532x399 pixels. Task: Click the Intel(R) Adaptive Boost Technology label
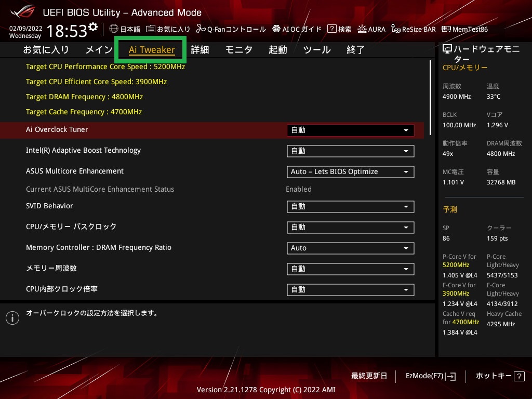click(84, 150)
